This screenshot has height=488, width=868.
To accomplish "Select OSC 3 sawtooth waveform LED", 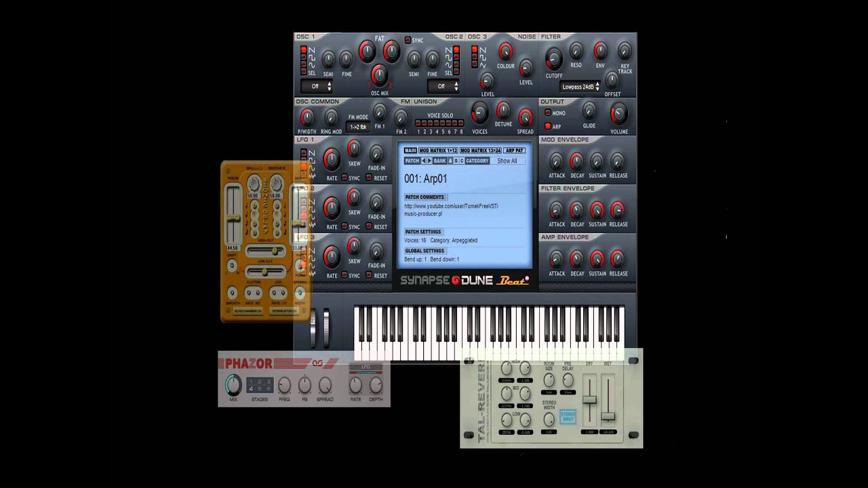I will (474, 49).
